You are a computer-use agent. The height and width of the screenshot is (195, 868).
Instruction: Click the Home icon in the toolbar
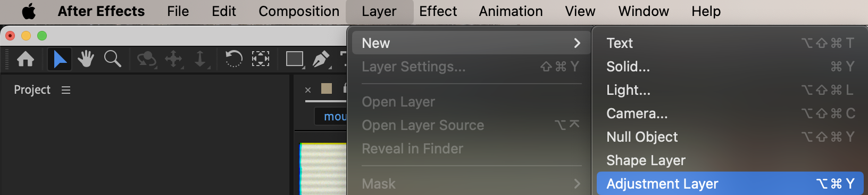[x=26, y=59]
